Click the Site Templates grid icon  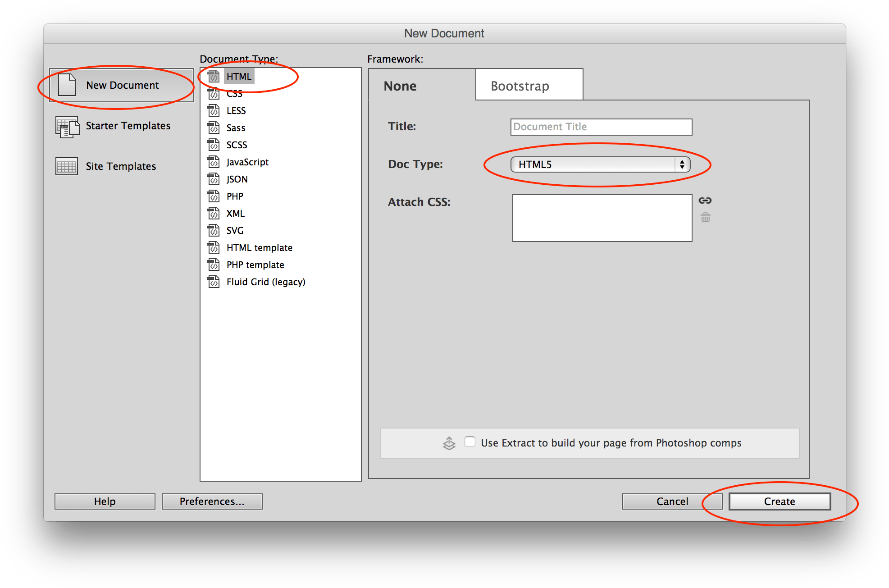tap(67, 166)
